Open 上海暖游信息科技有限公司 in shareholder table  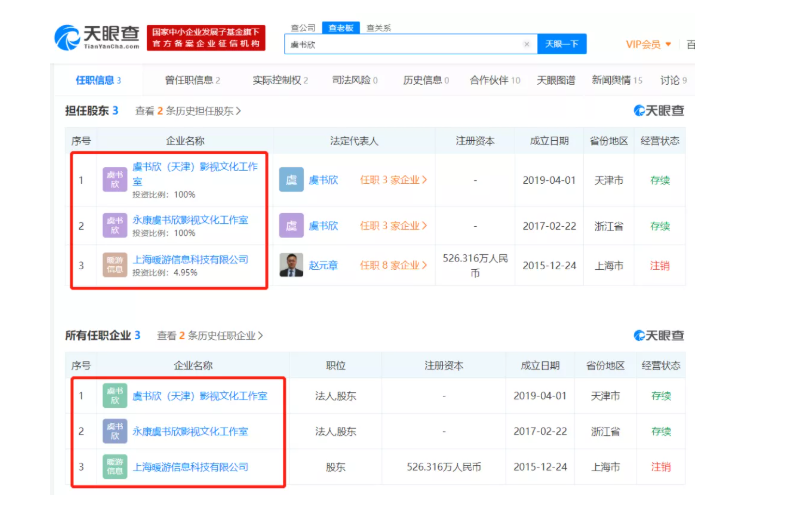pyautogui.click(x=190, y=260)
